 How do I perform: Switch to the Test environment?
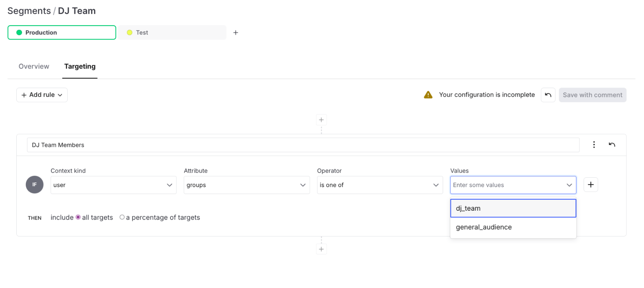(x=172, y=33)
